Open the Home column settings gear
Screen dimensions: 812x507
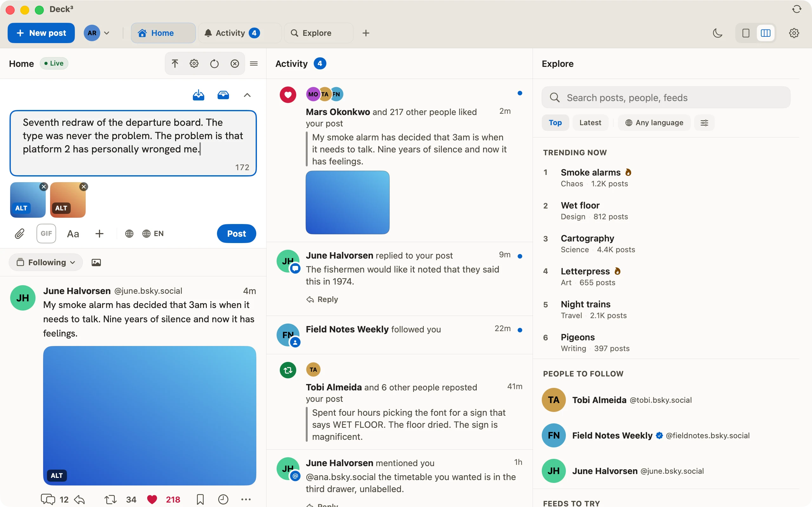[x=194, y=63]
